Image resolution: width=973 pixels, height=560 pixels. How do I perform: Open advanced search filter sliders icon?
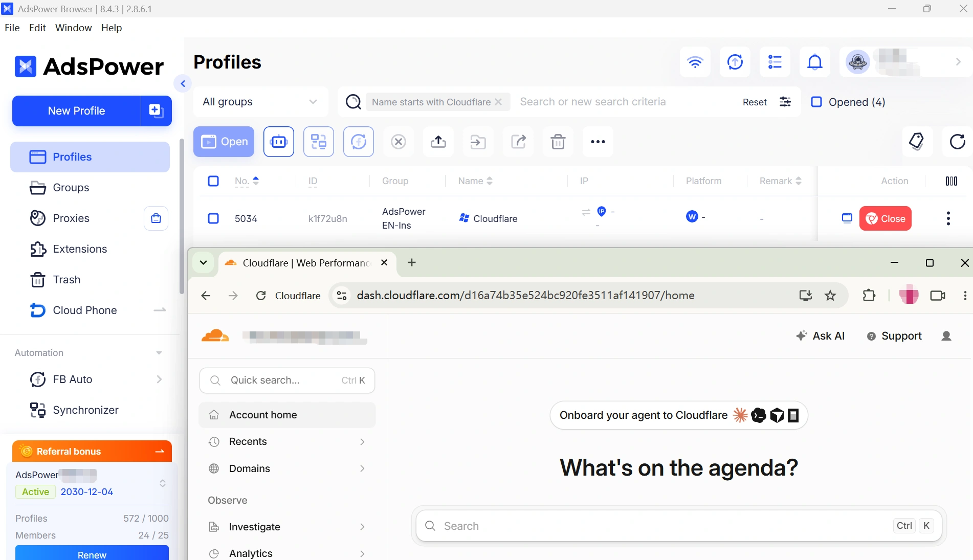pyautogui.click(x=785, y=102)
